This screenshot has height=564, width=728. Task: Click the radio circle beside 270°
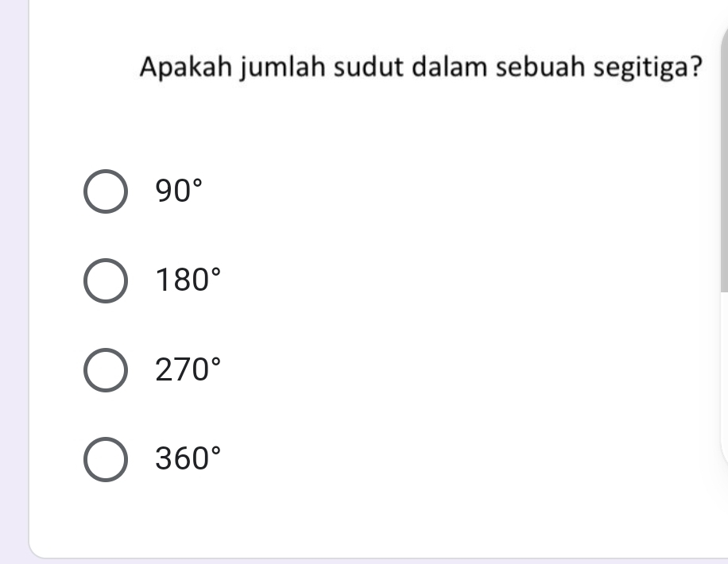[106, 369]
